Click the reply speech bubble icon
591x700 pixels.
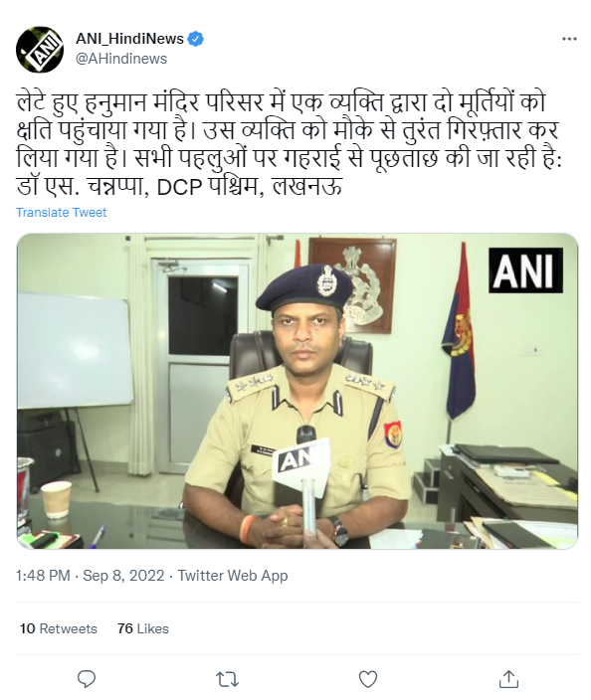[87, 679]
